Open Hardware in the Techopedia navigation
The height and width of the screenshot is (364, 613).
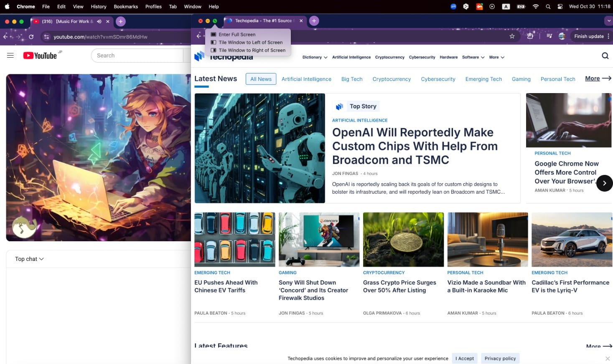click(448, 57)
